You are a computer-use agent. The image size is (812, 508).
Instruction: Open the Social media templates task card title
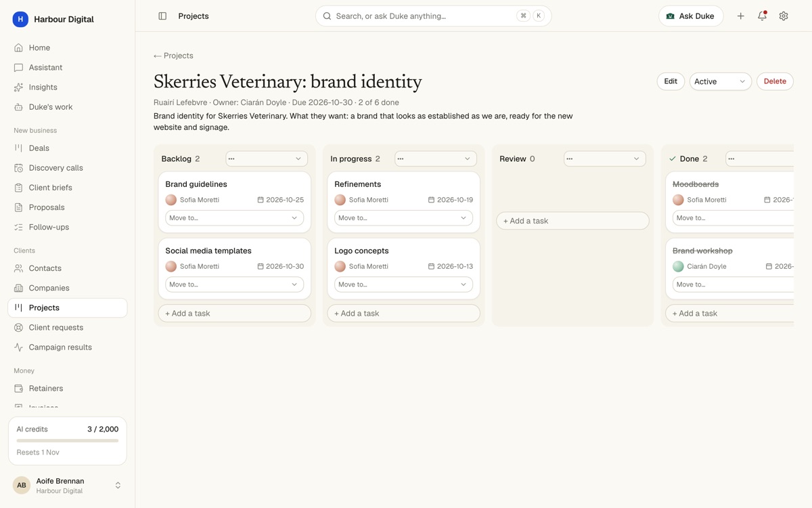click(208, 251)
